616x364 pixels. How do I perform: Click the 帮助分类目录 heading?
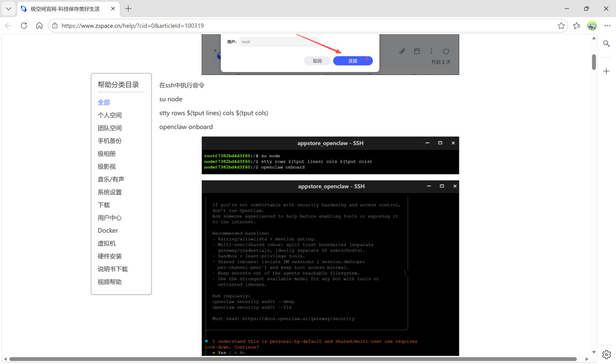(x=118, y=85)
